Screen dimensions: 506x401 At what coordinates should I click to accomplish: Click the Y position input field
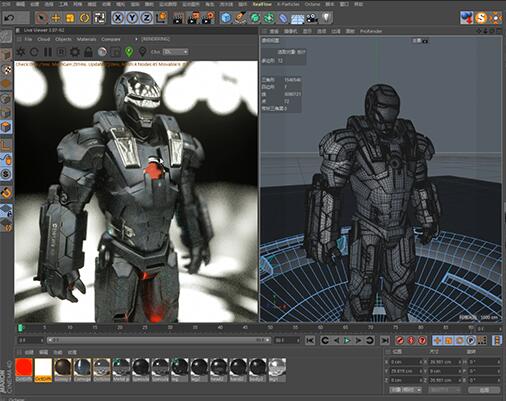406,371
